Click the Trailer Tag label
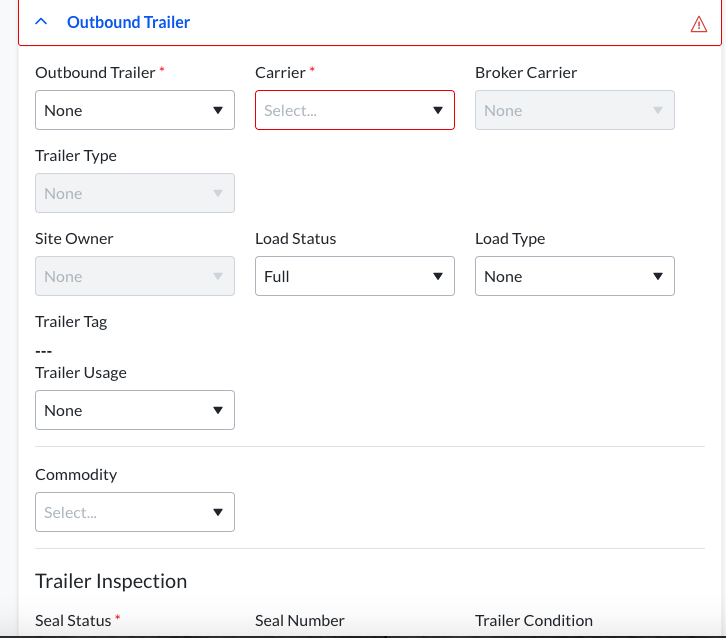 tap(71, 322)
